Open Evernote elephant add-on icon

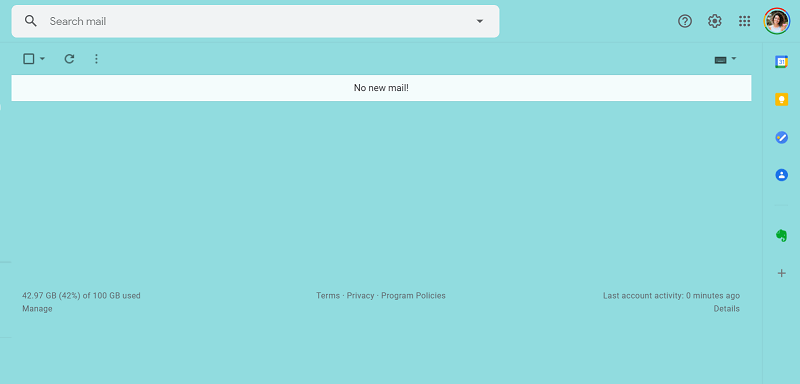[781, 235]
